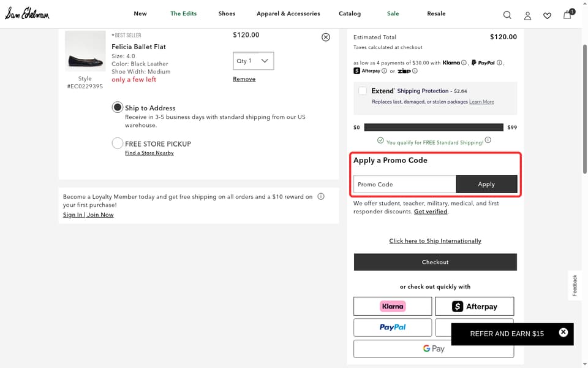The image size is (588, 368).
Task: Click the Remove link under quantity
Action: (244, 79)
